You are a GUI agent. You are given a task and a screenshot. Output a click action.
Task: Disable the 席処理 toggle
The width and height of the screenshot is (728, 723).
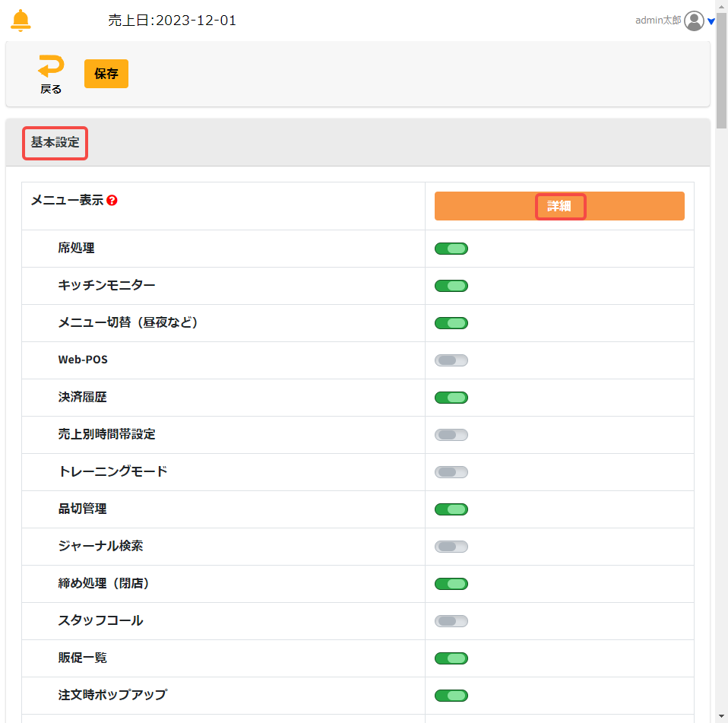(451, 249)
